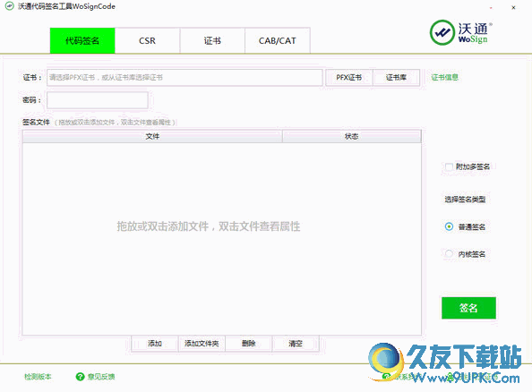Focus the 密码 password field

pyautogui.click(x=98, y=100)
